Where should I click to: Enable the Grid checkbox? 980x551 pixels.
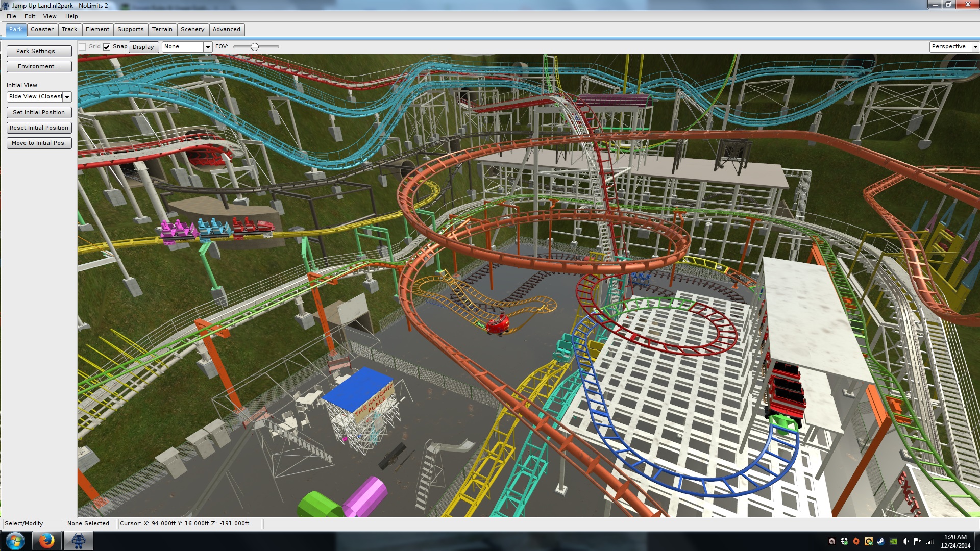coord(82,47)
